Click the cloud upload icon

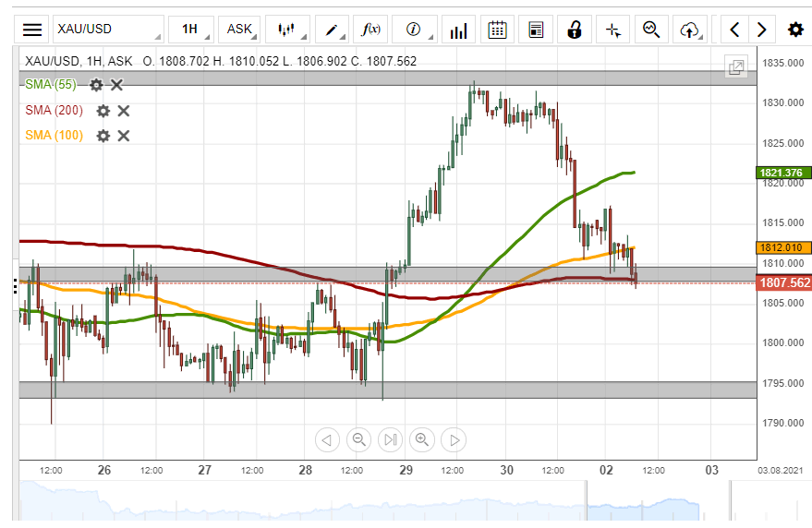(688, 30)
